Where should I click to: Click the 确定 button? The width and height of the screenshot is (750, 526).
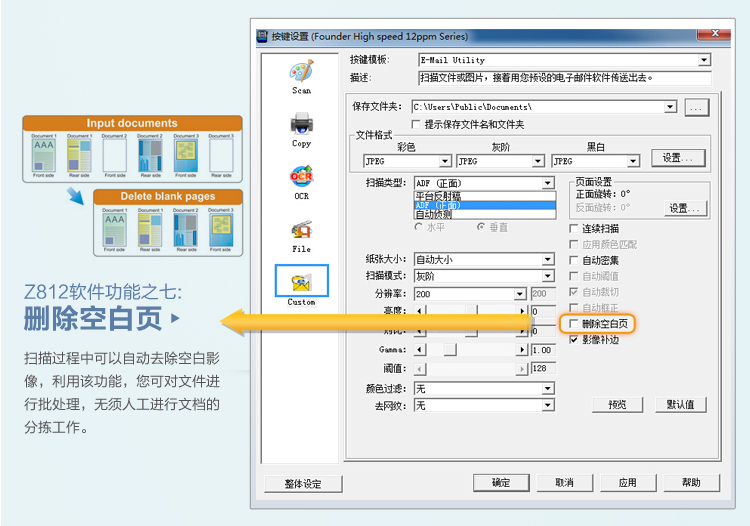(x=501, y=483)
